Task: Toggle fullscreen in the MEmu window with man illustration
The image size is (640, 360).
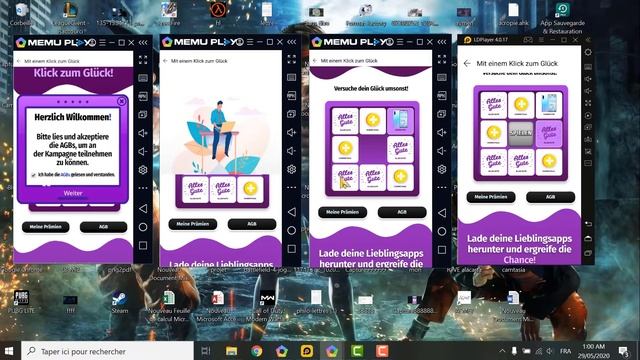Action: (291, 59)
